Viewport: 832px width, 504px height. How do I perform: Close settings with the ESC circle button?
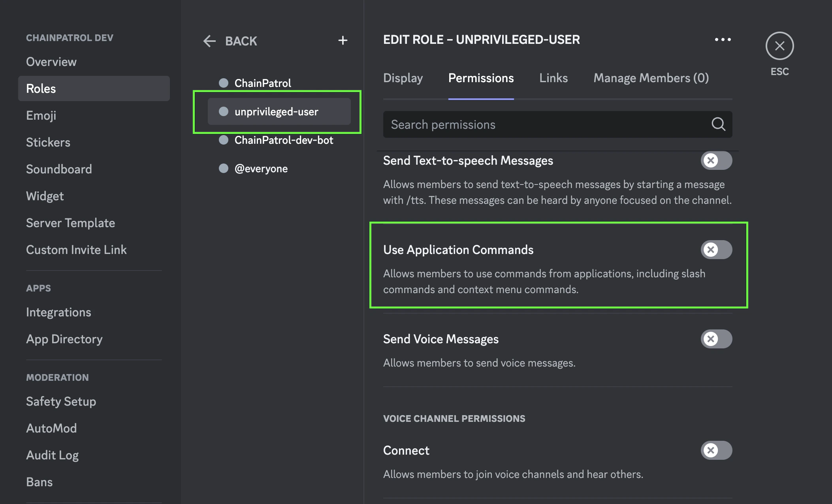pos(779,46)
